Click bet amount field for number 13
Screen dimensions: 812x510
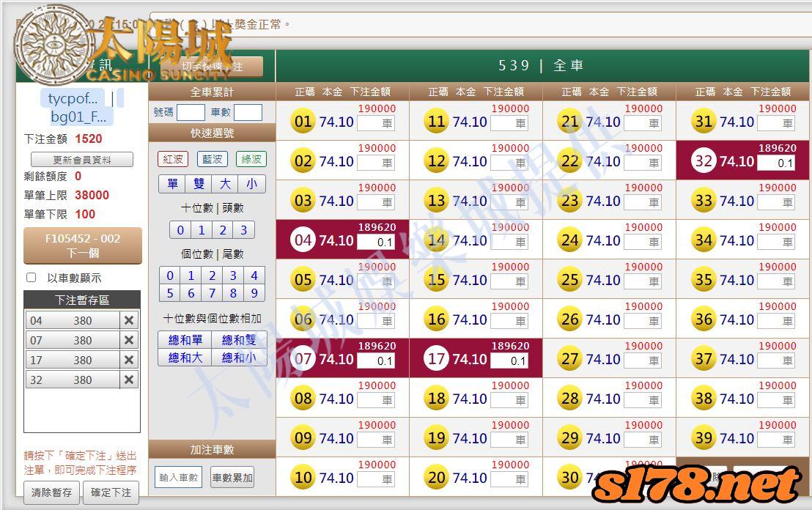(x=509, y=202)
